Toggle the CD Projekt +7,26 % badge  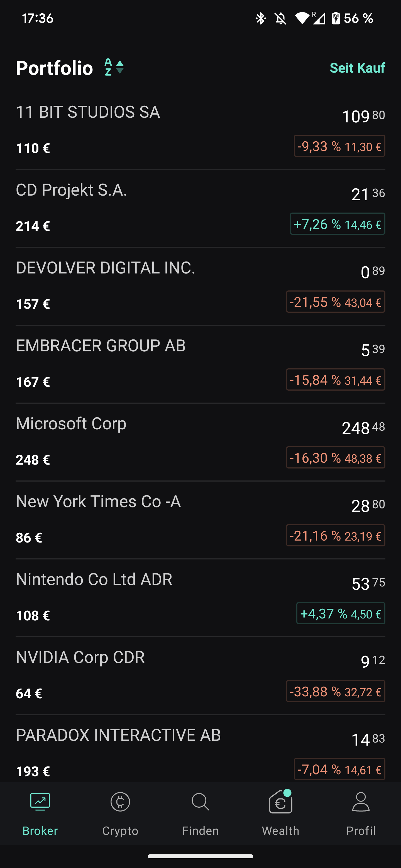pos(337,224)
